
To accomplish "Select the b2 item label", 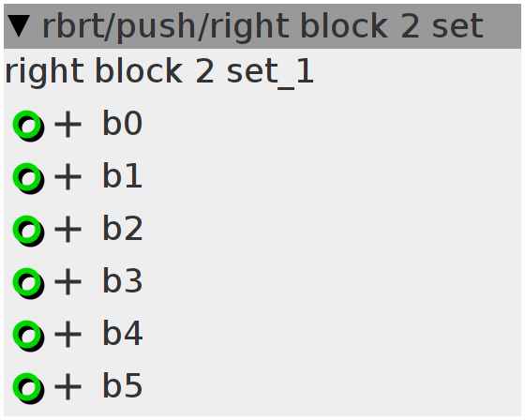I will tap(123, 228).
